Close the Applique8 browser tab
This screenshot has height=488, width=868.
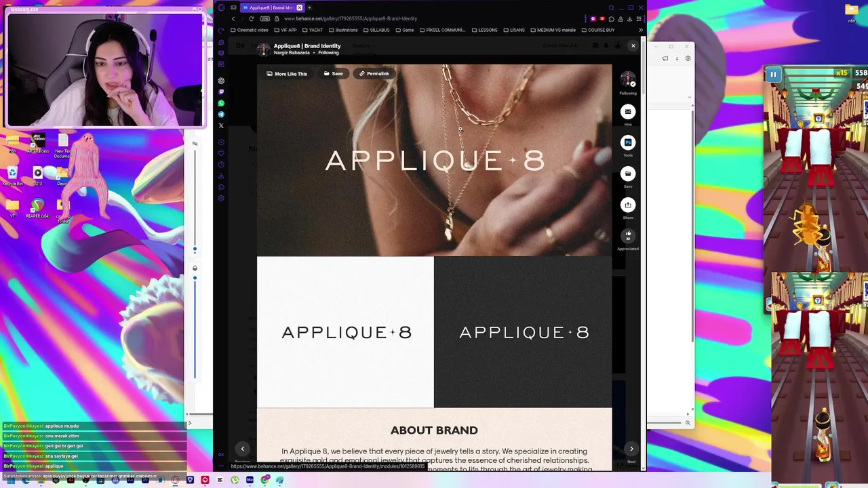300,7
